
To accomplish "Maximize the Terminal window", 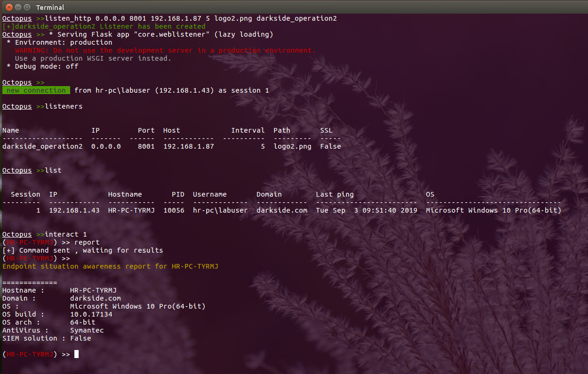I will tap(27, 7).
